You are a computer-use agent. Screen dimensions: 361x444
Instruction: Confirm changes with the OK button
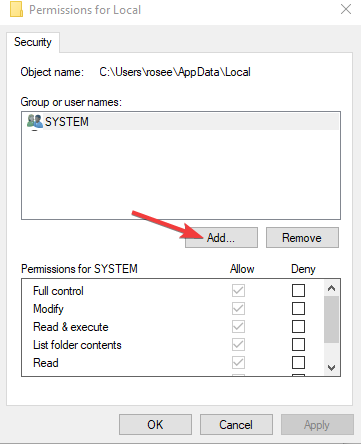coord(155,425)
